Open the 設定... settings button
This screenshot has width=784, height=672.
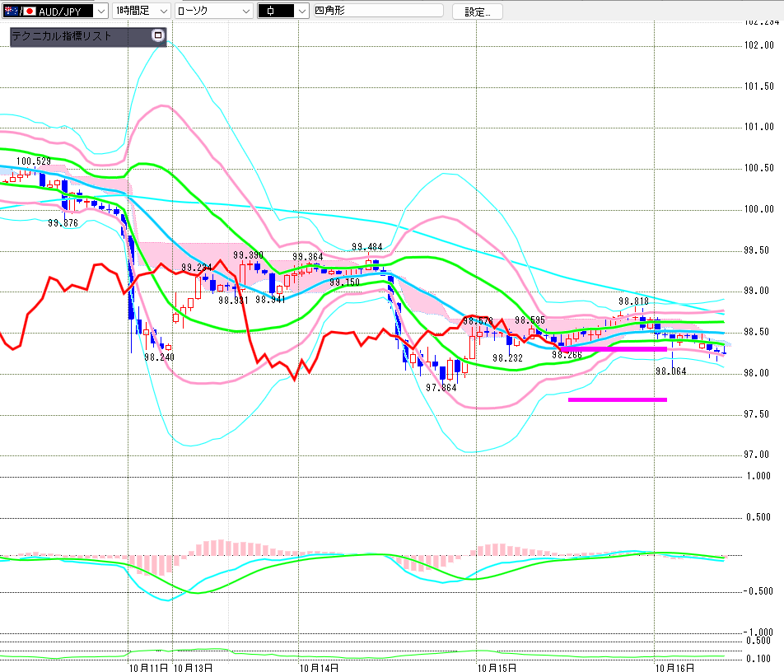(x=478, y=12)
